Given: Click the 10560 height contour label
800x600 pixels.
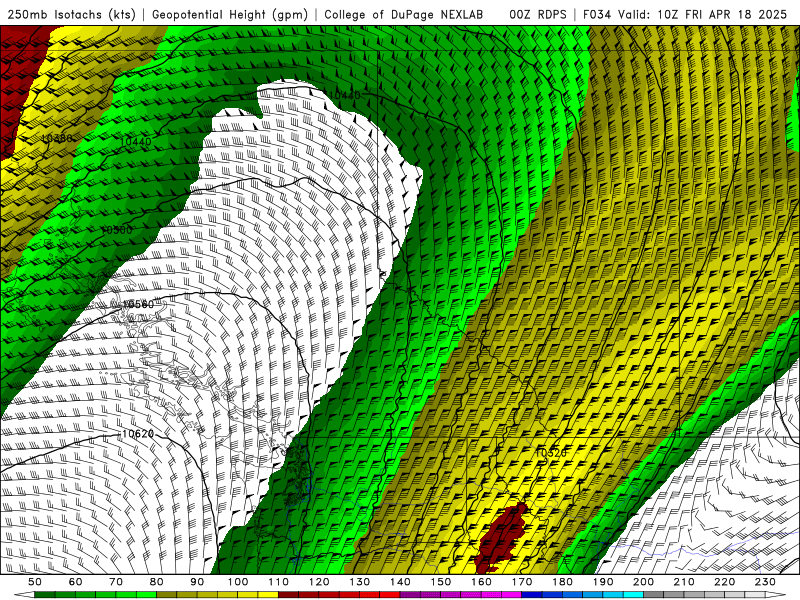Looking at the screenshot, I should pos(138,305).
